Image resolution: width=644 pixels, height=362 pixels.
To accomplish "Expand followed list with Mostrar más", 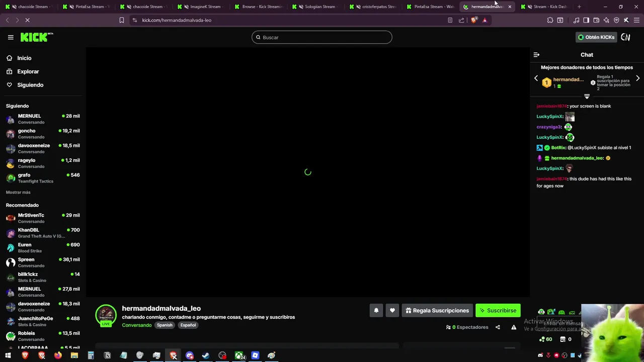I will click(x=18, y=192).
